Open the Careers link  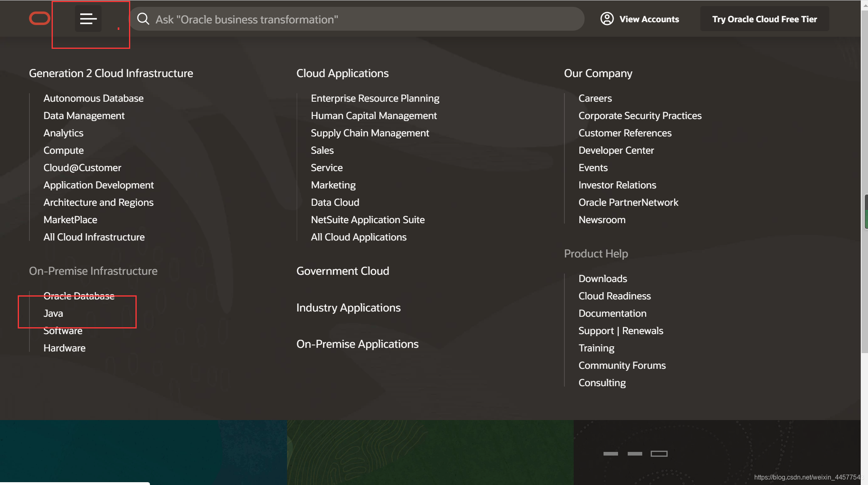tap(595, 98)
